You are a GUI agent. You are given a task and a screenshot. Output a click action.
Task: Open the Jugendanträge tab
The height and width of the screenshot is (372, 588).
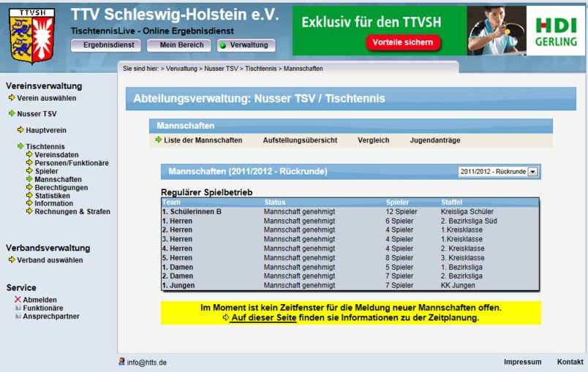coord(434,140)
